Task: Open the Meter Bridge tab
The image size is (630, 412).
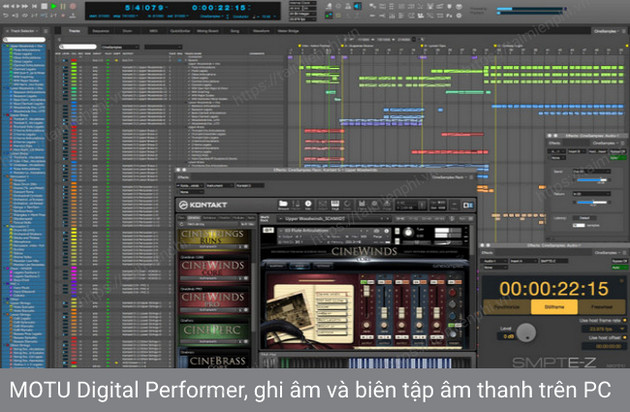Action: (x=288, y=31)
